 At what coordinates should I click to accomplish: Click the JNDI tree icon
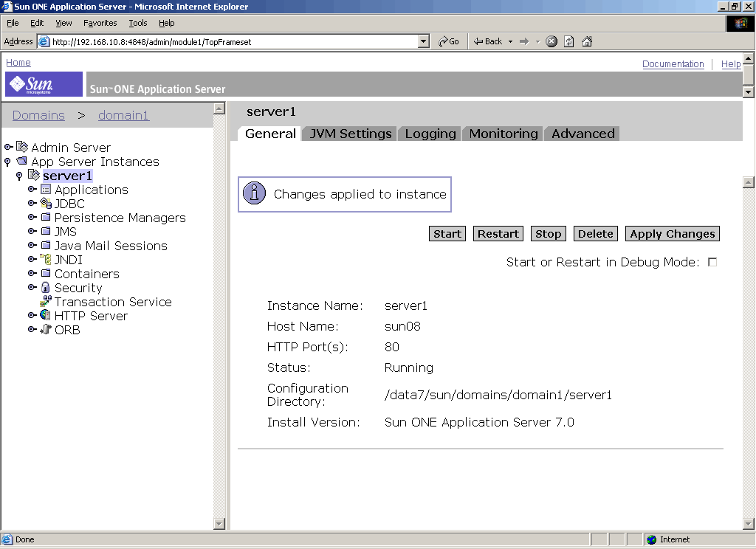(x=46, y=259)
